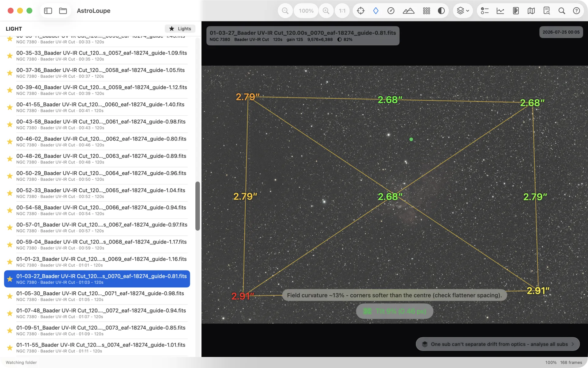Click the top-left 2.79" corner label
The image size is (588, 368).
[247, 97]
